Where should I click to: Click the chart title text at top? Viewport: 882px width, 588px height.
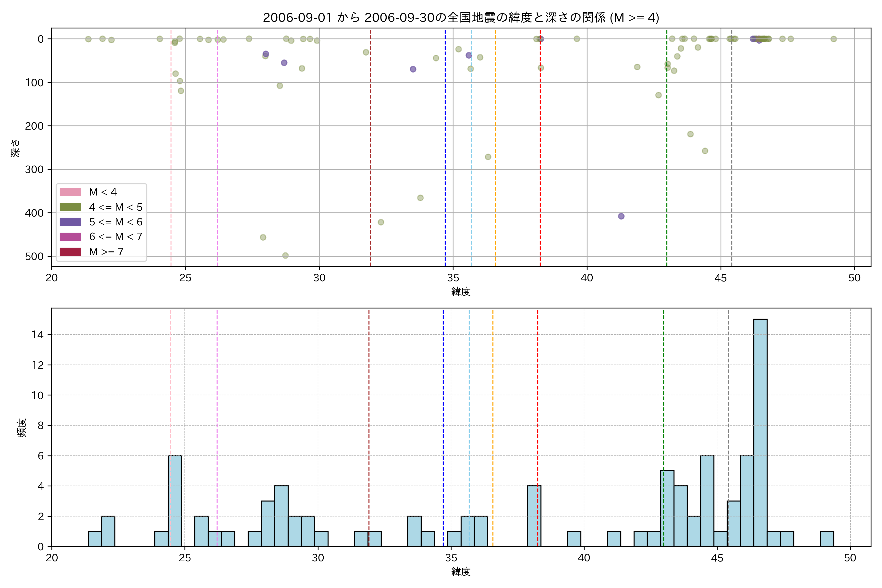pyautogui.click(x=461, y=18)
